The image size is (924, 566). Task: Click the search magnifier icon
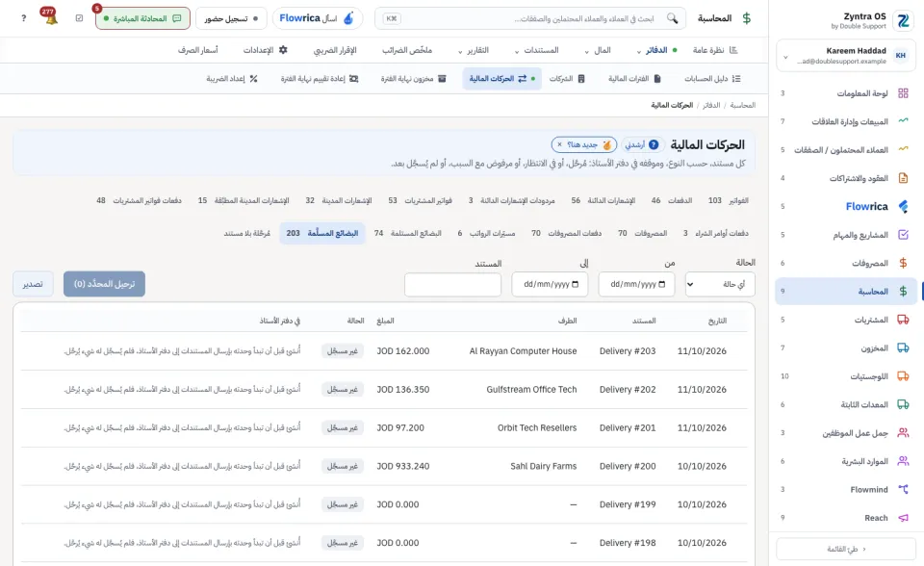[672, 18]
